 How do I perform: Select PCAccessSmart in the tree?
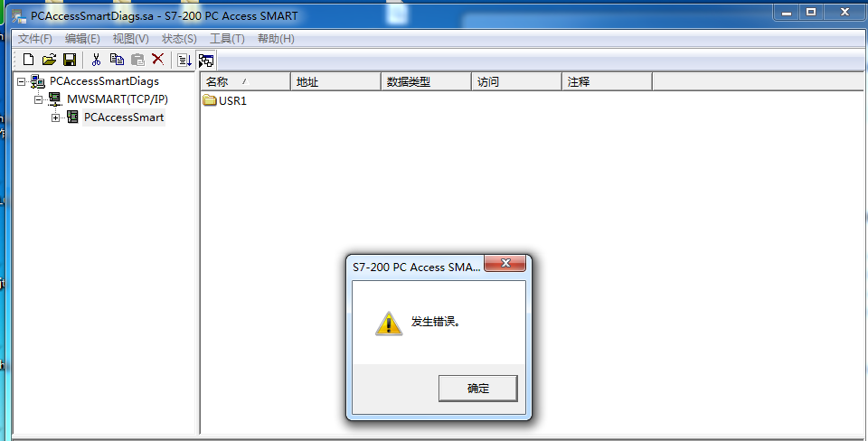124,117
